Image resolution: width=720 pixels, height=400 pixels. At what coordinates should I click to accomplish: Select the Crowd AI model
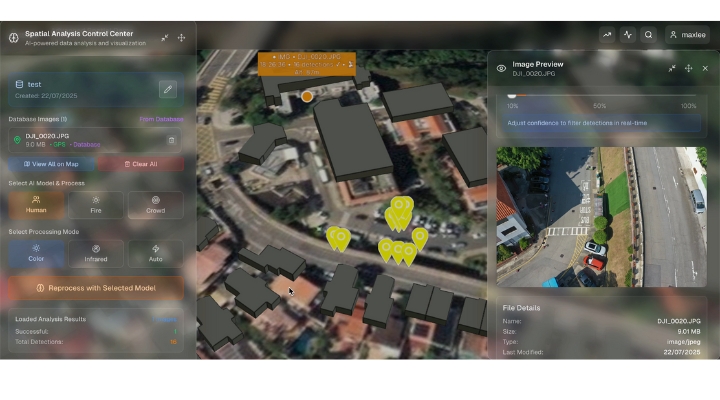(155, 204)
